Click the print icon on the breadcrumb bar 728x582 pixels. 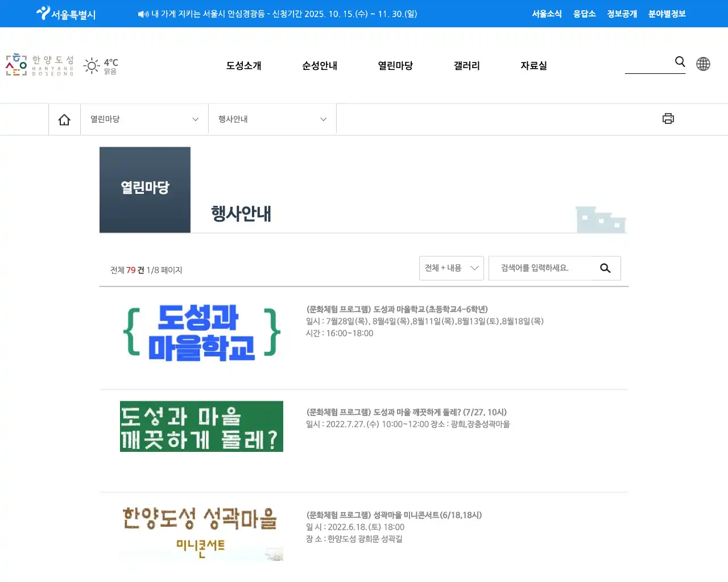[x=668, y=118]
